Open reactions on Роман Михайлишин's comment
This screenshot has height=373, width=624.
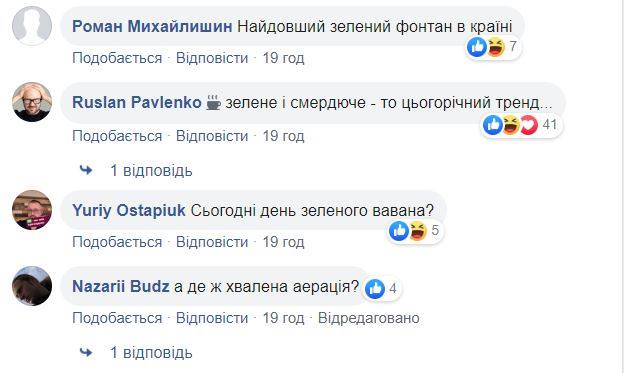point(493,47)
